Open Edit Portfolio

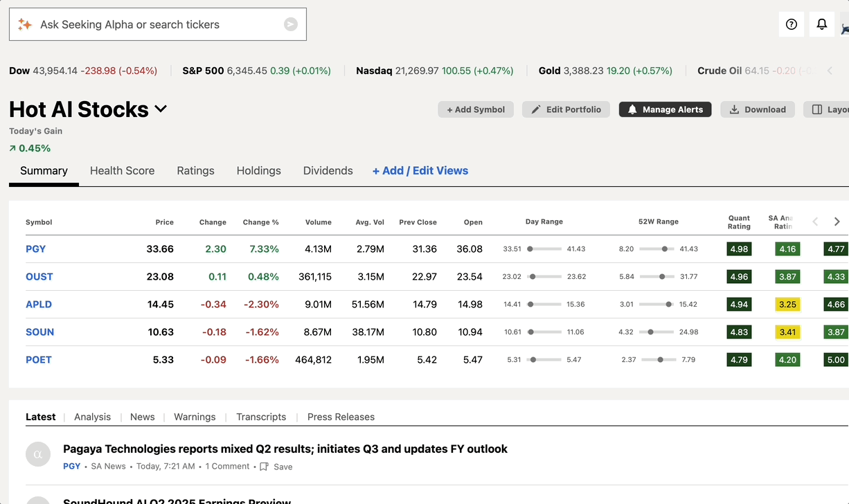point(566,109)
